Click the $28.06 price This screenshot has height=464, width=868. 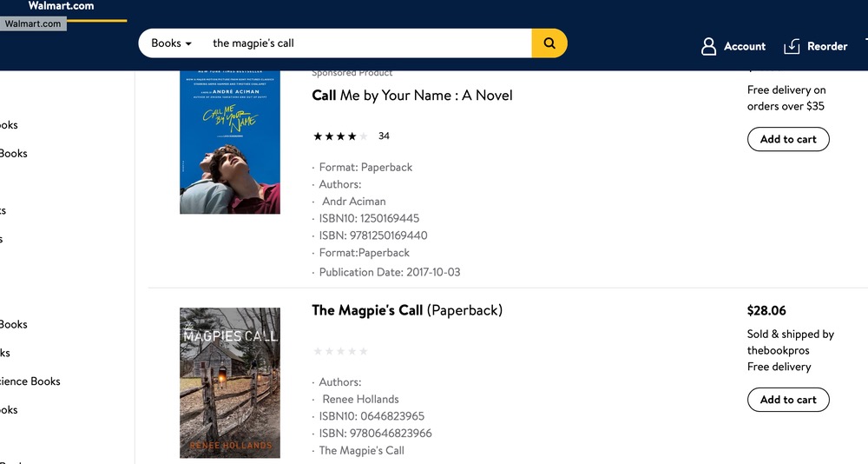[766, 310]
